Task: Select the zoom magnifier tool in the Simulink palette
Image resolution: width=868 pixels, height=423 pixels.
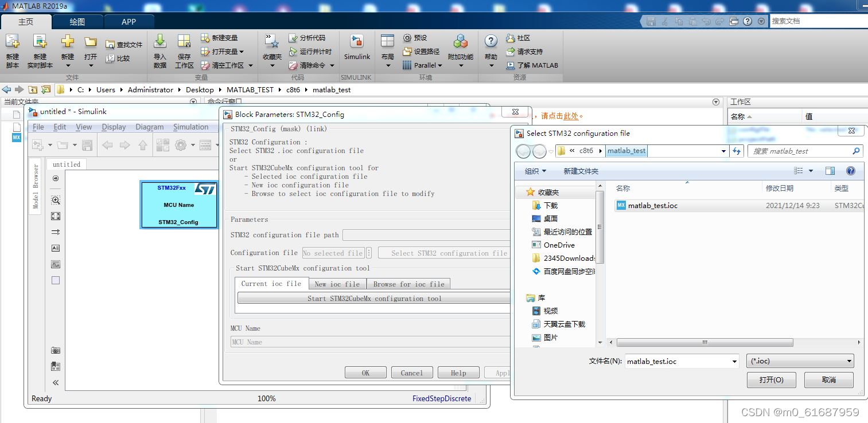Action: tap(55, 200)
